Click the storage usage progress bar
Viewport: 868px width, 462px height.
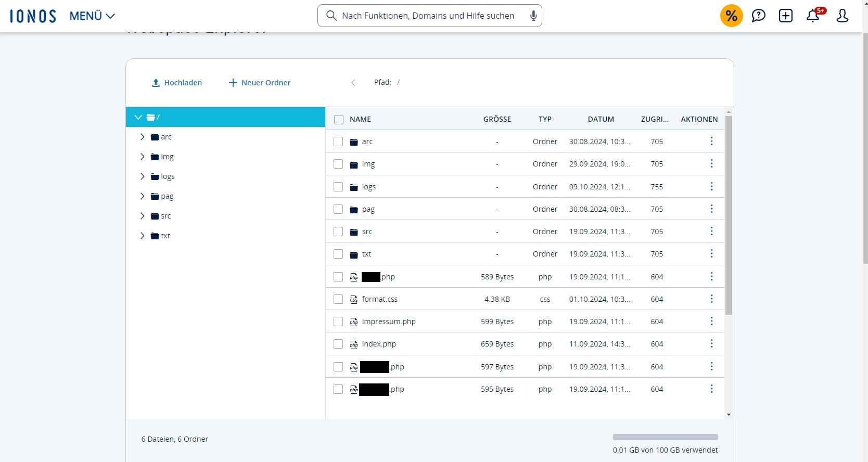[665, 437]
